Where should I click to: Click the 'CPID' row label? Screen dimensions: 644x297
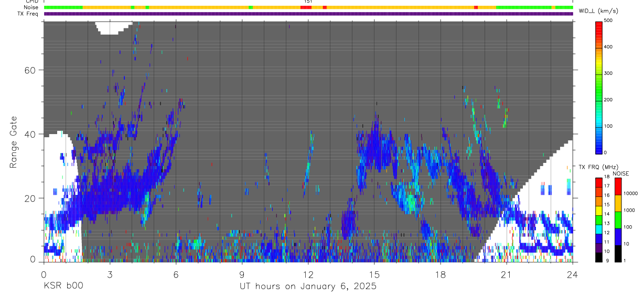tap(31, 2)
